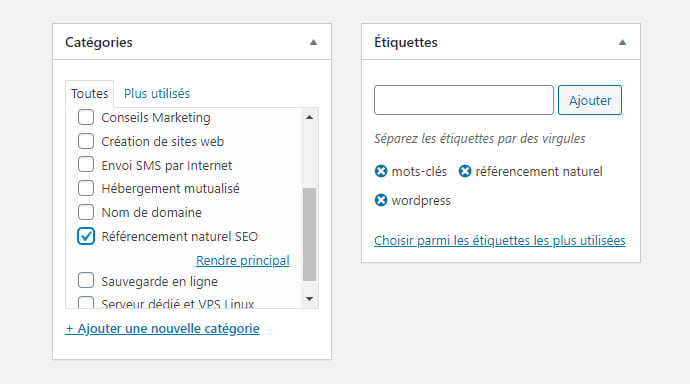
Task: Open Ajouter une nouvelle catégorie link
Action: point(162,329)
